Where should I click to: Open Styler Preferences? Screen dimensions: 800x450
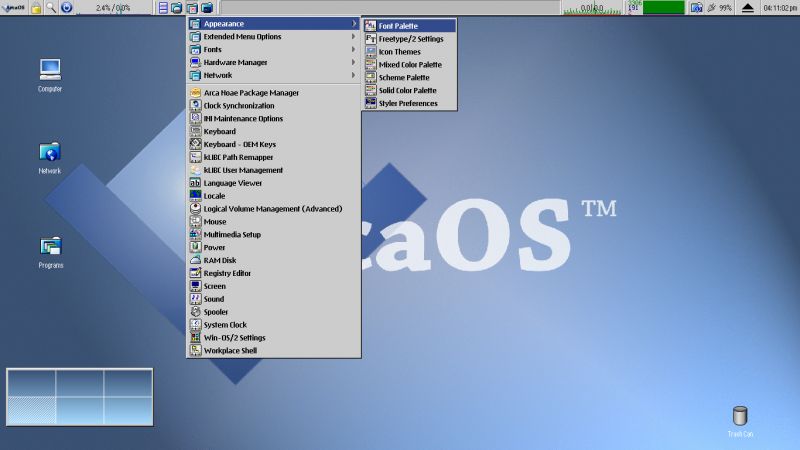pyautogui.click(x=410, y=103)
